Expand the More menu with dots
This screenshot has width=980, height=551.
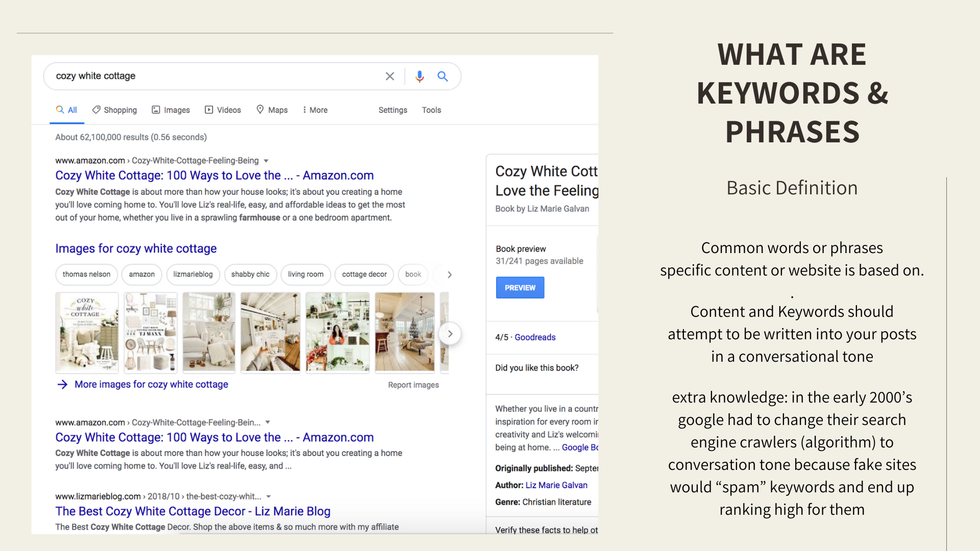click(314, 110)
